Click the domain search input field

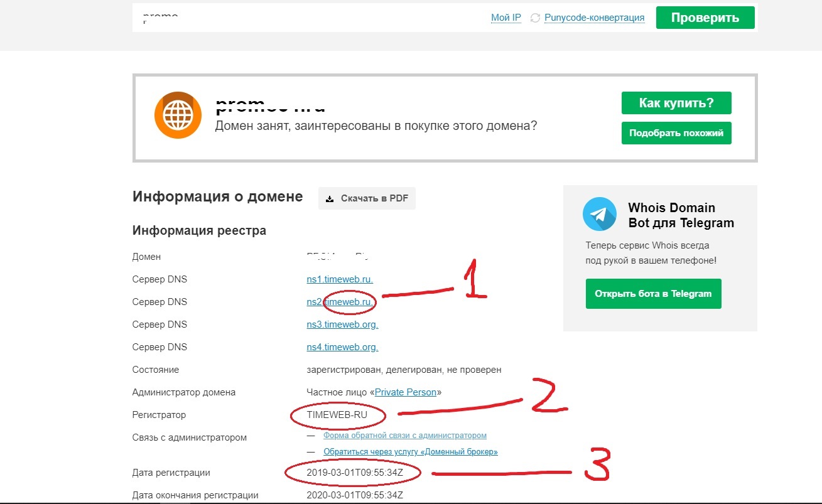tap(308, 17)
